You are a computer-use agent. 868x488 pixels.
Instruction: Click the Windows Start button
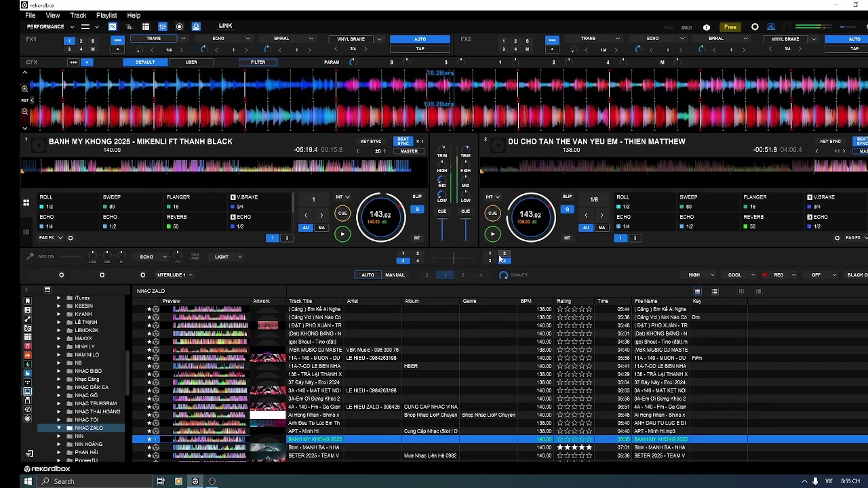[x=28, y=481]
